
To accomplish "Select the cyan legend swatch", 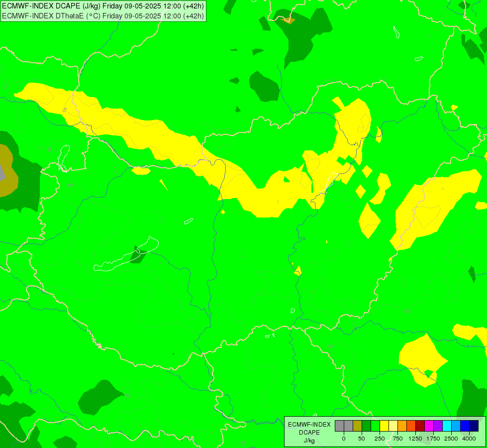I will point(447,426).
